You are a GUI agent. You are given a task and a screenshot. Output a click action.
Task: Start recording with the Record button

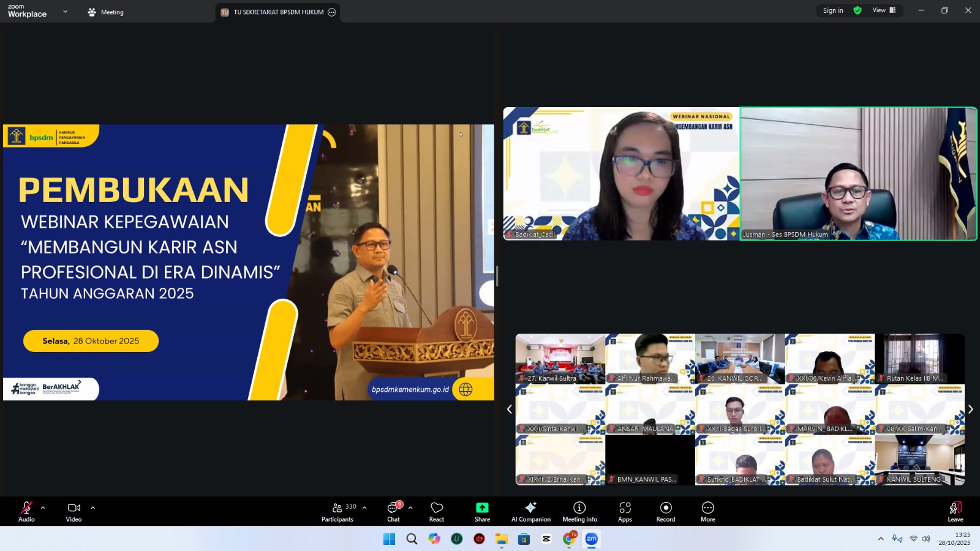tap(666, 512)
